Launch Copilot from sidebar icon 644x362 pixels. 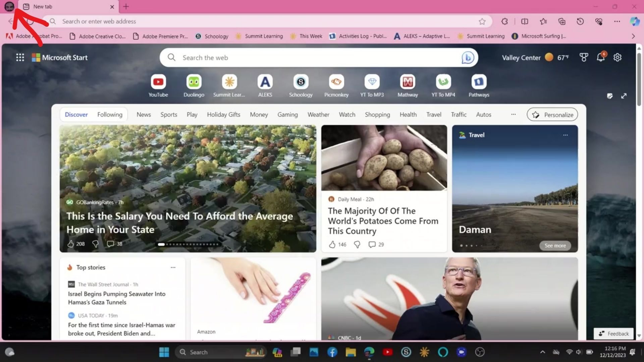[x=634, y=21]
